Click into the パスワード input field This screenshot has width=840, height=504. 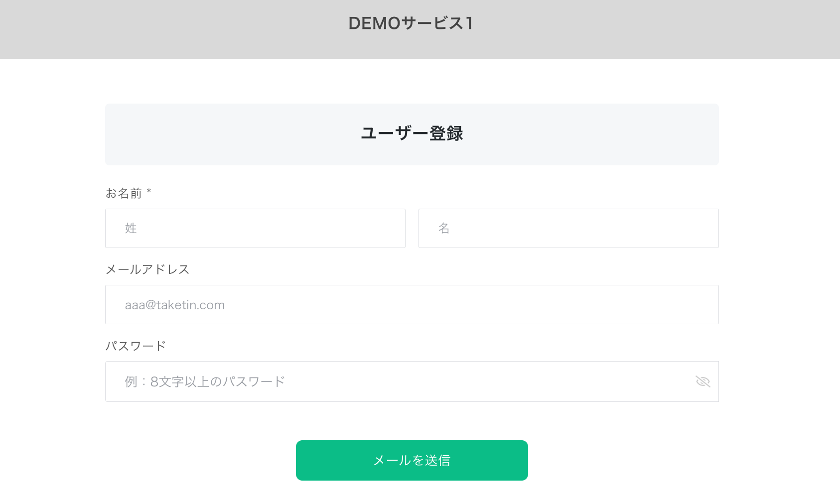click(x=399, y=381)
